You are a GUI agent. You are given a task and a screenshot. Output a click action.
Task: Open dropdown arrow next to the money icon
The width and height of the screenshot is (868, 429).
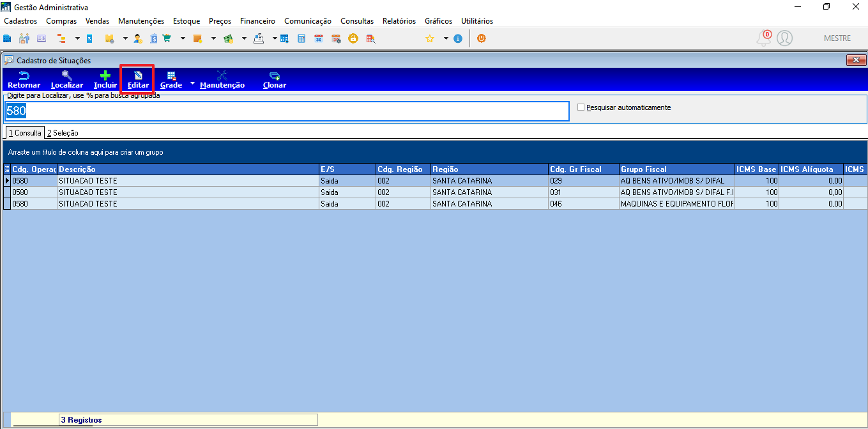pyautogui.click(x=244, y=38)
